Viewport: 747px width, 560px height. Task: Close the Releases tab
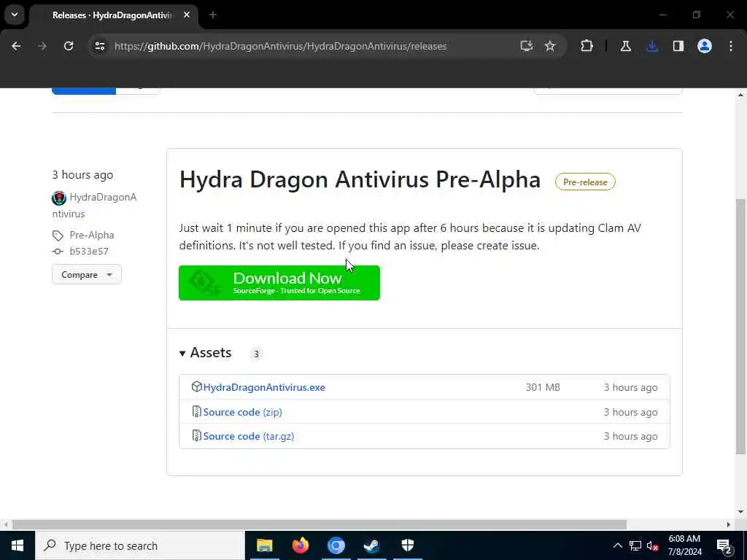point(187,15)
